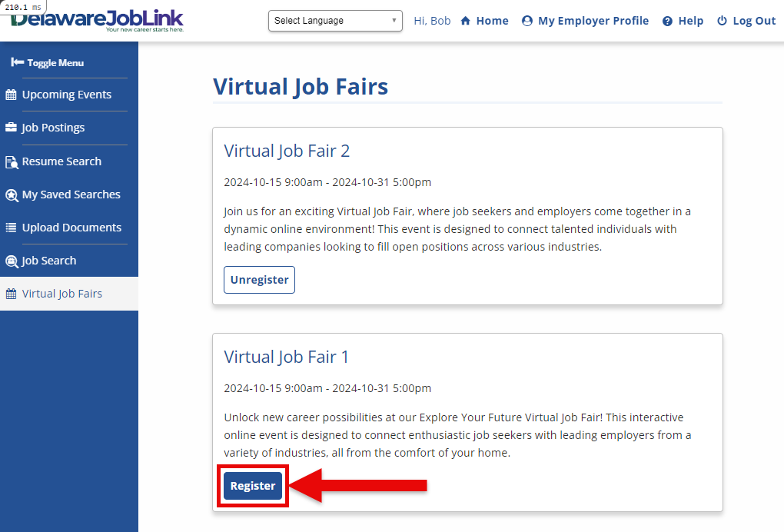784x532 pixels.
Task: Open the Virtual Job Fairs sidebar item
Action: (x=61, y=294)
